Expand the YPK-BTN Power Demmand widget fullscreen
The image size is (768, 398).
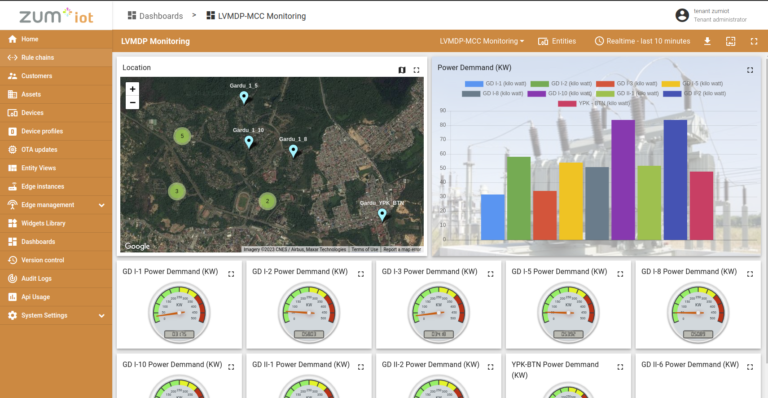pyautogui.click(x=620, y=367)
